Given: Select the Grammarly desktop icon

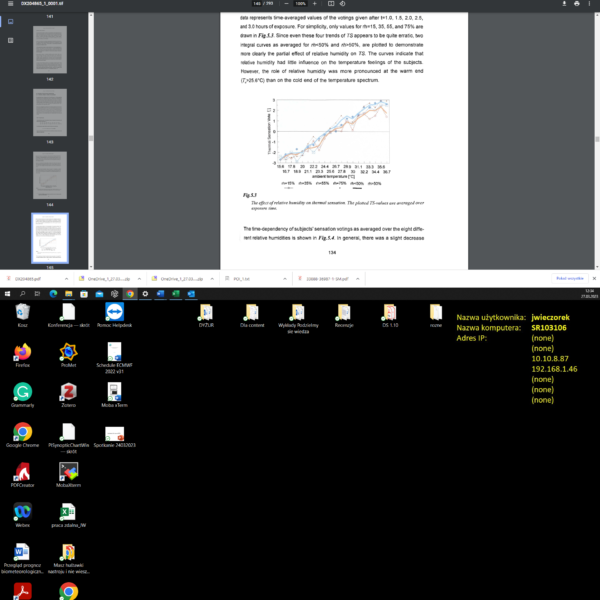Looking at the screenshot, I should [22, 392].
